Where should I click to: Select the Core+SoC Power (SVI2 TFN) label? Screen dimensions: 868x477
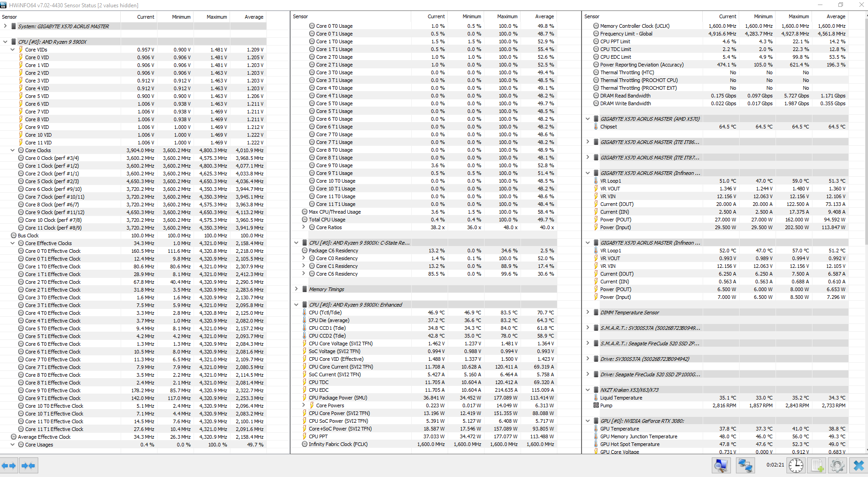click(340, 429)
